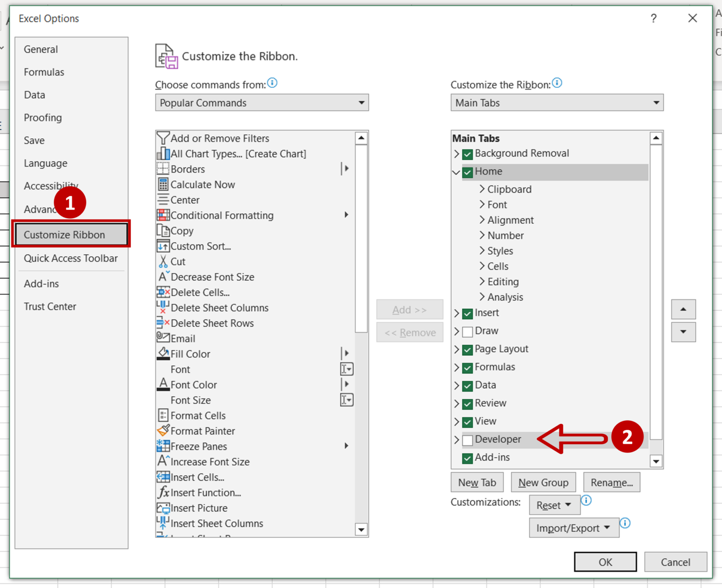Click the Rename button

(612, 482)
